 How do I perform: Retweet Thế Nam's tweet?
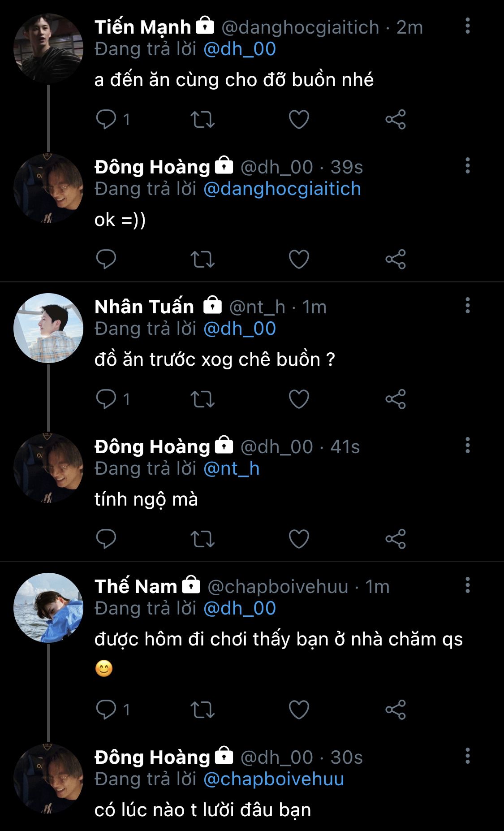coord(202,710)
